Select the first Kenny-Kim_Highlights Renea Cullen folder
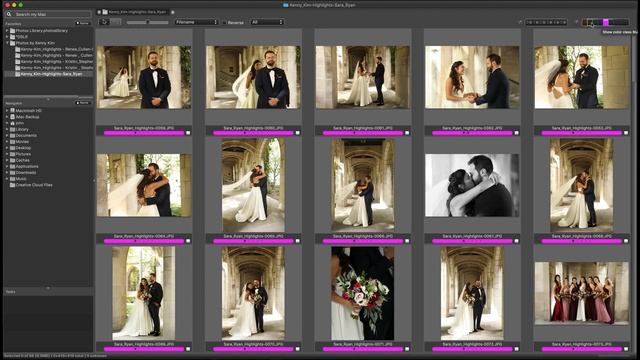Image resolution: width=640 pixels, height=360 pixels. (x=54, y=49)
